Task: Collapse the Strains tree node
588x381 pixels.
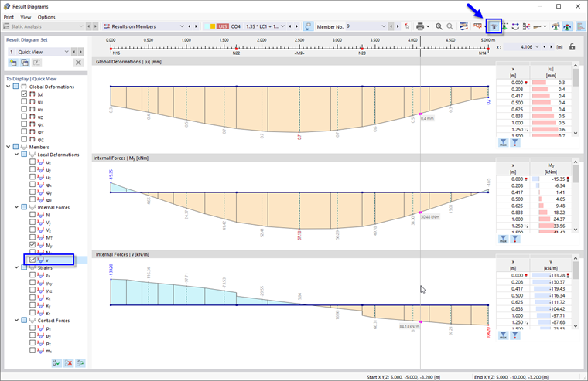Action: (16, 267)
